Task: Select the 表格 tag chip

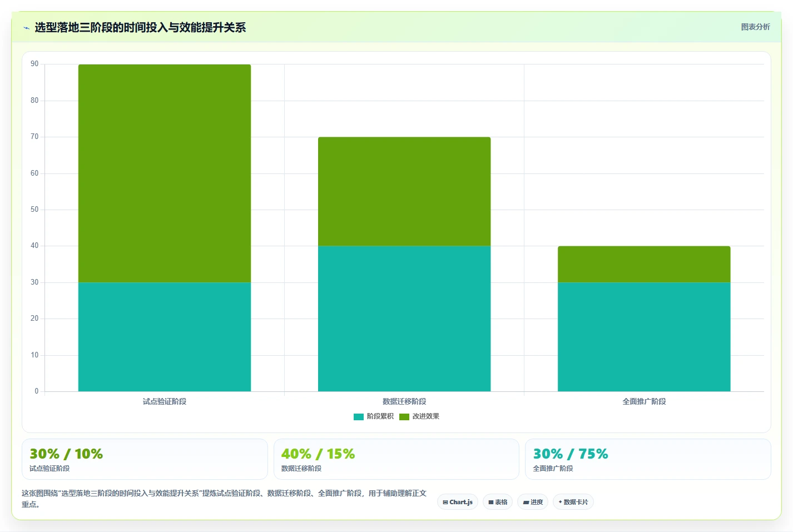Action: 498,502
